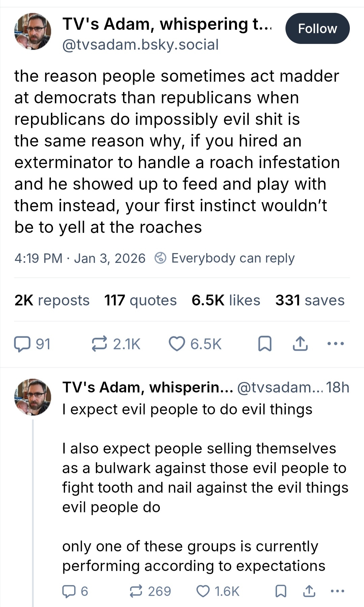This screenshot has width=364, height=607.
Task: View the 2K reposts list
Action: click(52, 300)
